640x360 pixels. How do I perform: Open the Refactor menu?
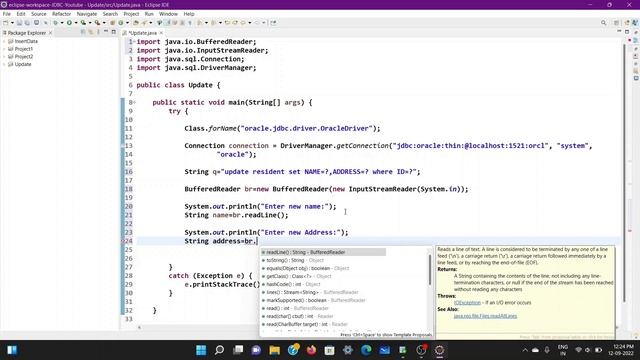click(61, 14)
